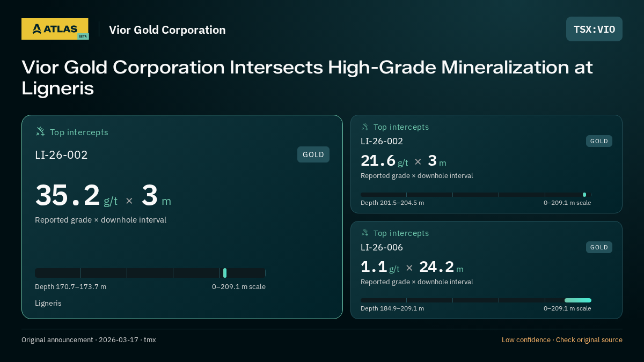
Task: Click the 'Depth 170.7–173.7 m' label
Action: click(x=70, y=287)
